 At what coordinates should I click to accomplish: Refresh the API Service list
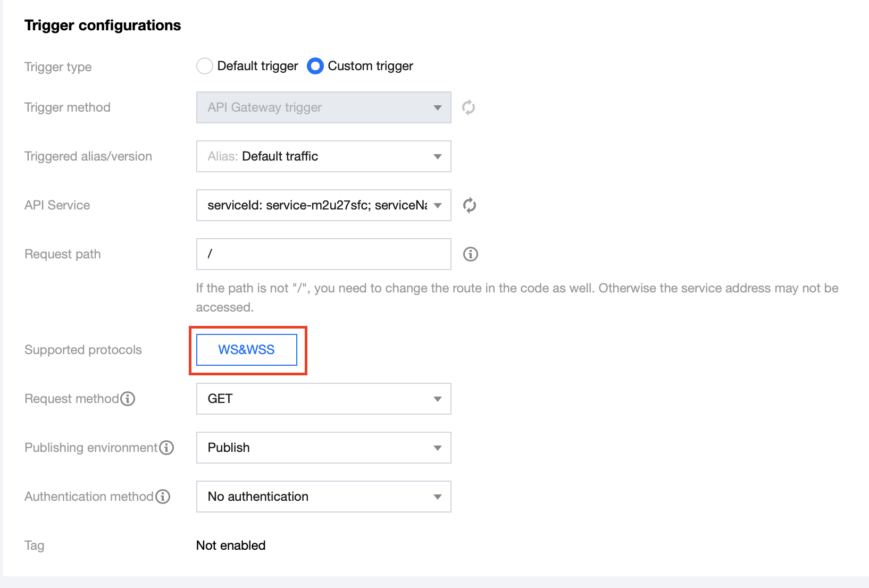469,205
